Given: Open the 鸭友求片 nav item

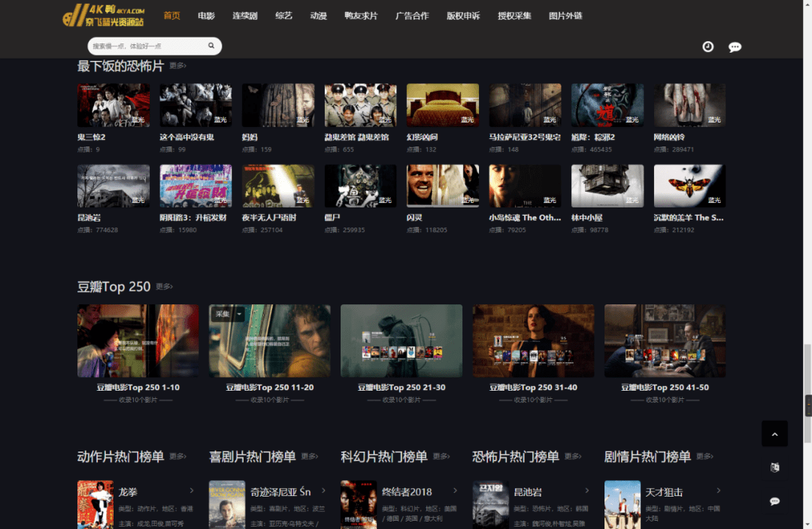Looking at the screenshot, I should pyautogui.click(x=361, y=16).
